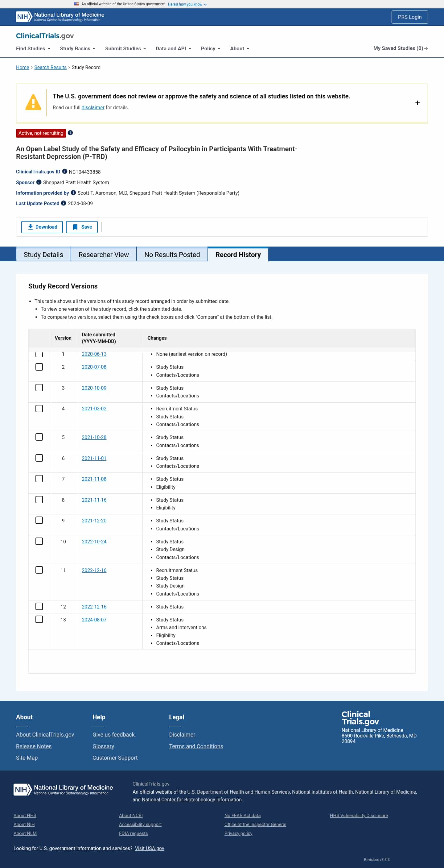Viewport: 444px width, 868px height.
Task: Tick the version 12 checkbox
Action: [39, 606]
